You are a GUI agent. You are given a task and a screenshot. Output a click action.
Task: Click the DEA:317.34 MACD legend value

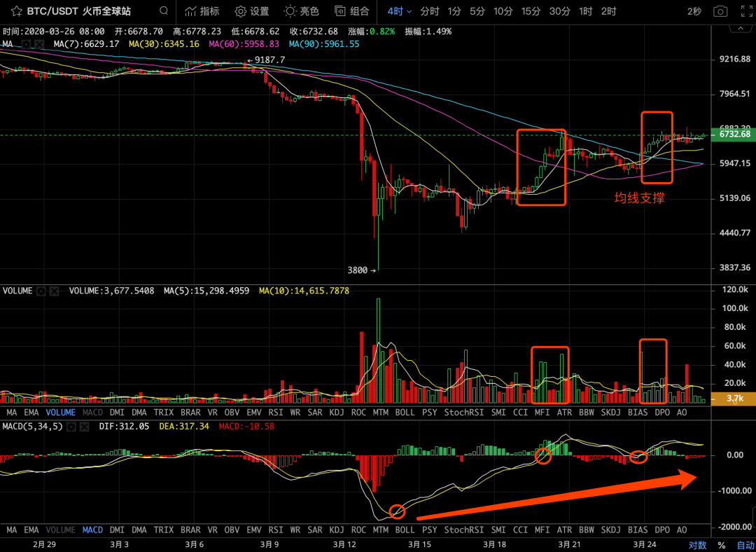coord(183,427)
